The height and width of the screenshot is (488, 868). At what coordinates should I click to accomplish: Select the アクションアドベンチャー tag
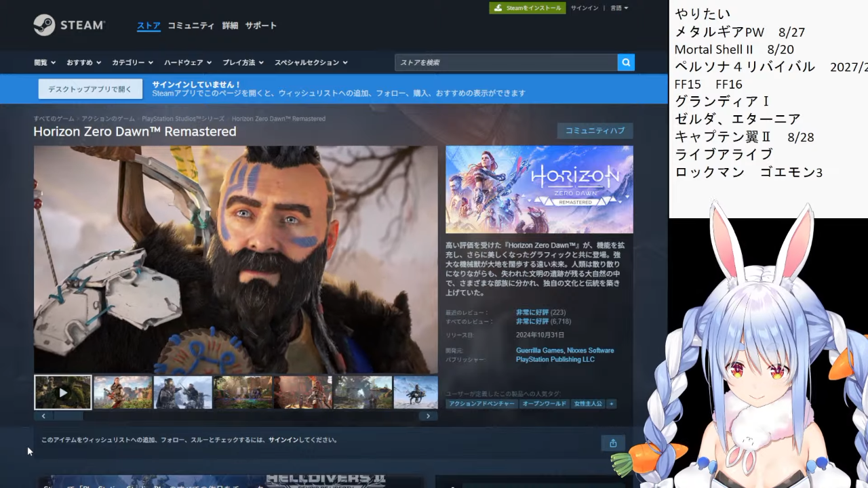coord(481,404)
